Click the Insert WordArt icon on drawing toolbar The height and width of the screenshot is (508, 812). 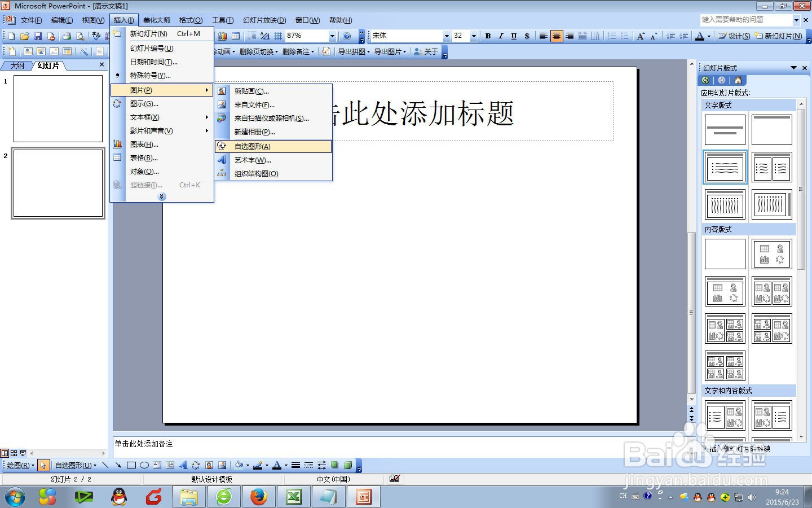click(x=183, y=465)
